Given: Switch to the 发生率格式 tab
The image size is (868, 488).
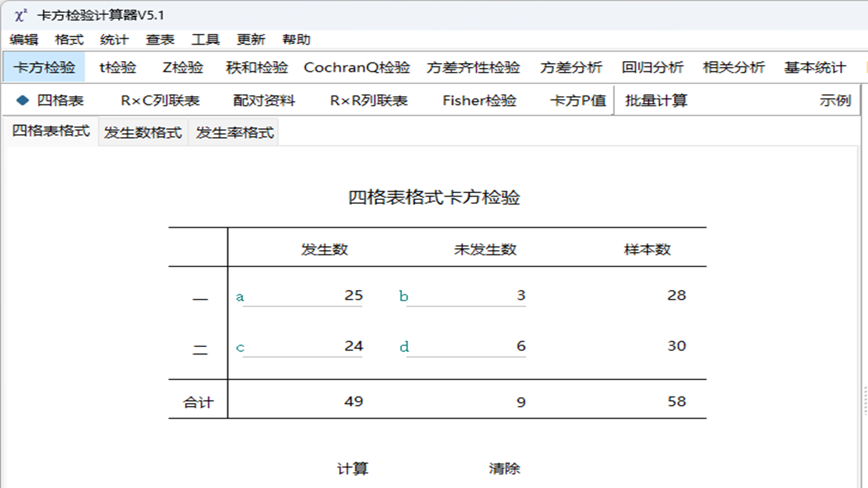Looking at the screenshot, I should tap(233, 131).
